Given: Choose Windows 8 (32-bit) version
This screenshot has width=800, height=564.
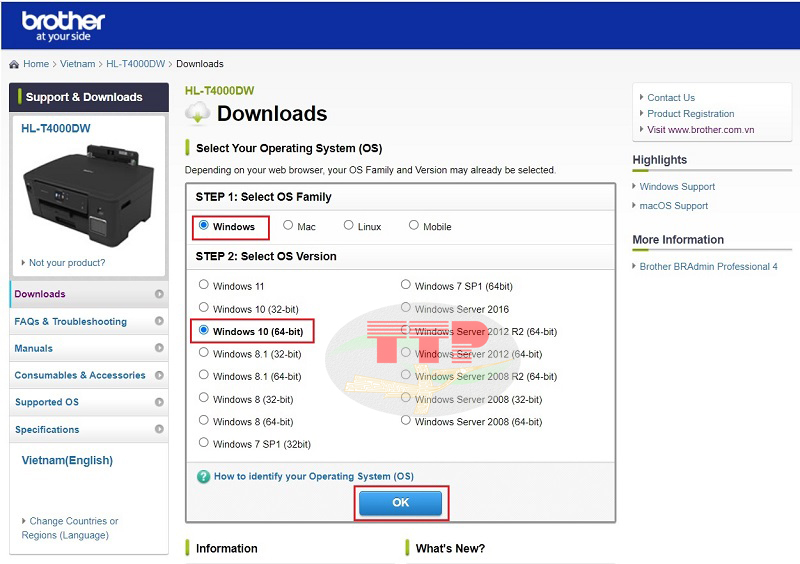Looking at the screenshot, I should (x=204, y=397).
